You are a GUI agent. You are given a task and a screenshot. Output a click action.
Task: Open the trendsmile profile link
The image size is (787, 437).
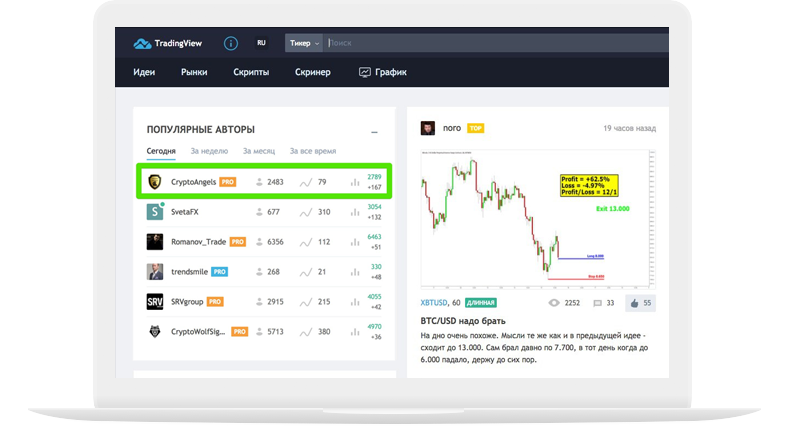tap(189, 272)
